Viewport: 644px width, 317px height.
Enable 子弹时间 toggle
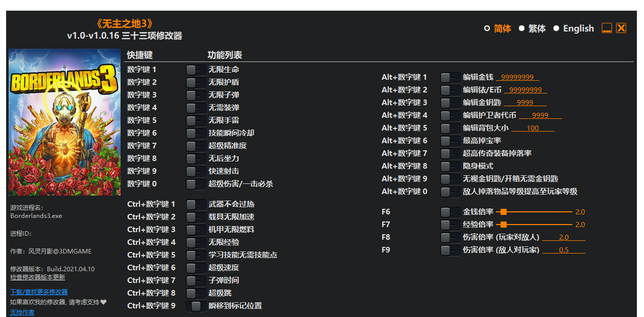pyautogui.click(x=196, y=280)
